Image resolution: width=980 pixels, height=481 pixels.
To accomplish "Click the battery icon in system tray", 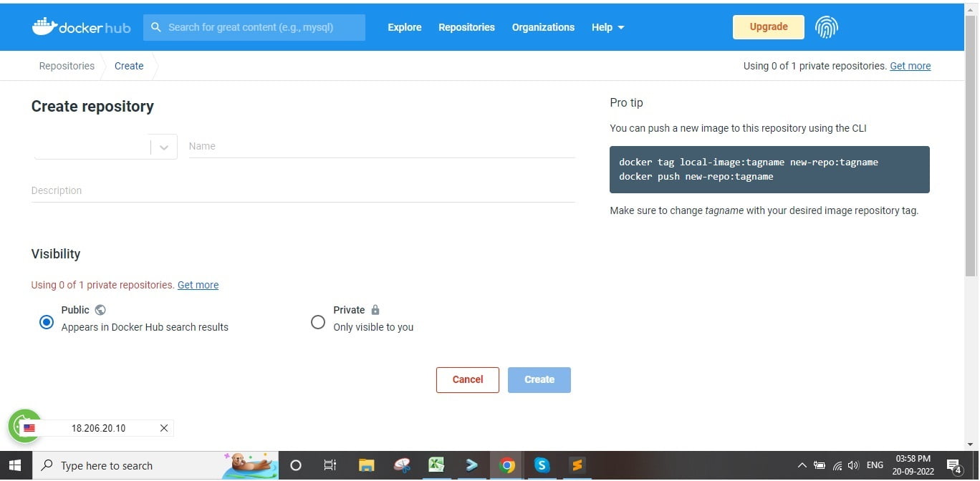I will (x=820, y=465).
